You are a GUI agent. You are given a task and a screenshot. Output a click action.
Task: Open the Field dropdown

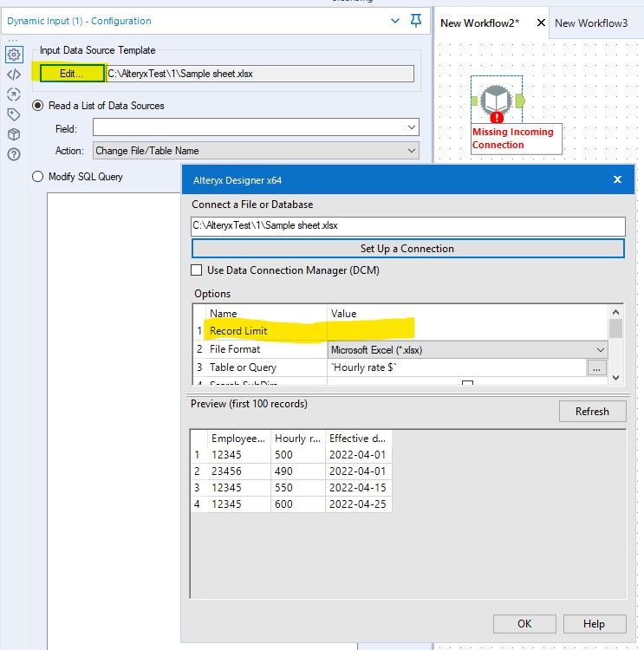(x=256, y=127)
